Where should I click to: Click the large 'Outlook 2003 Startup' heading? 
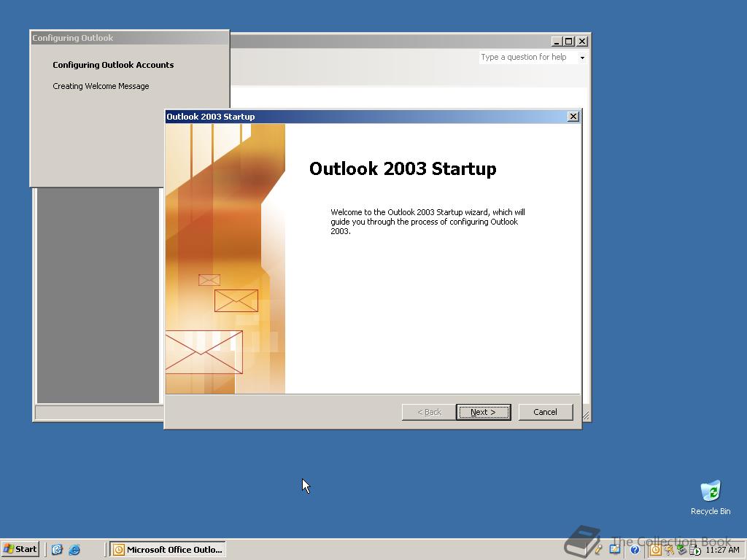coord(403,168)
